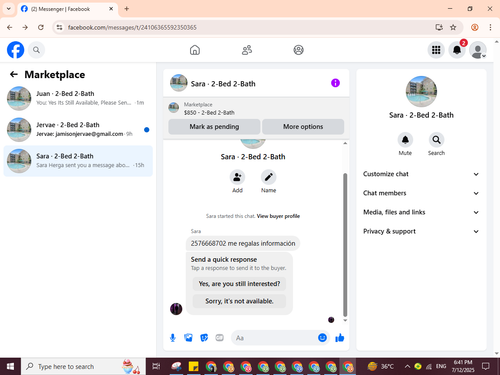Open the ENG language indicator
500x375 pixels.
(x=441, y=367)
